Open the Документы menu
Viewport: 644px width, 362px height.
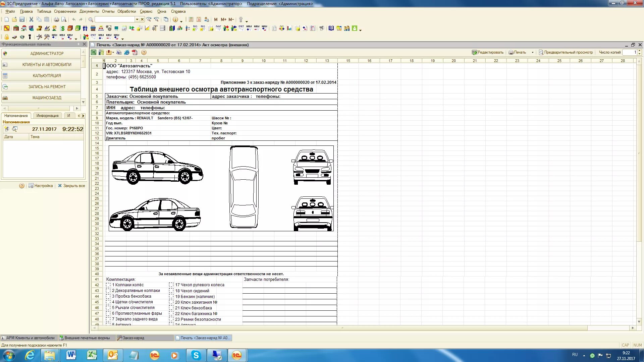89,11
